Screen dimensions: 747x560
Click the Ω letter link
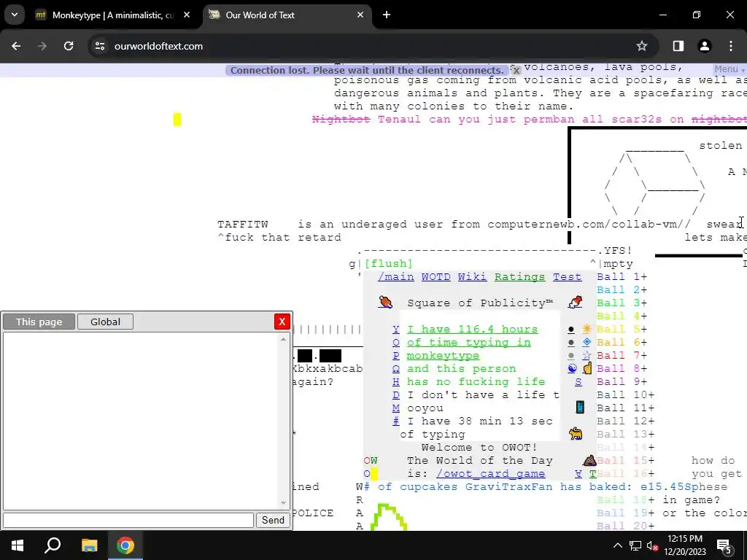point(396,368)
